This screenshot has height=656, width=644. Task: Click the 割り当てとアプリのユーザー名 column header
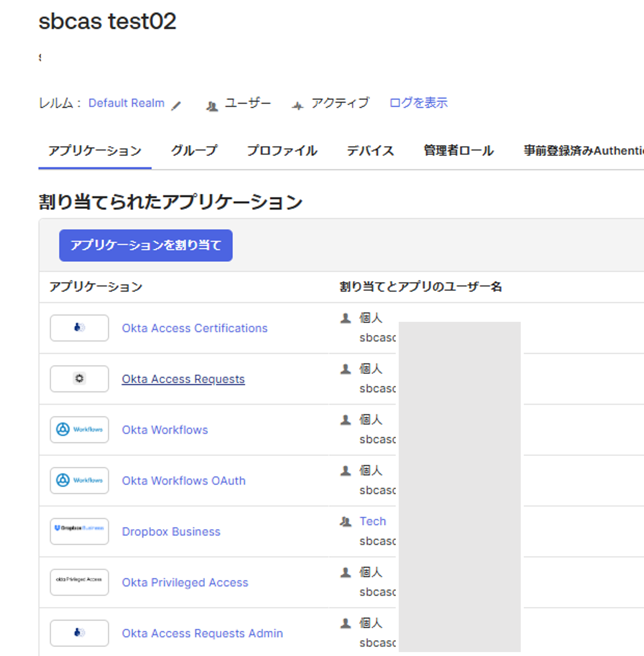pos(420,286)
